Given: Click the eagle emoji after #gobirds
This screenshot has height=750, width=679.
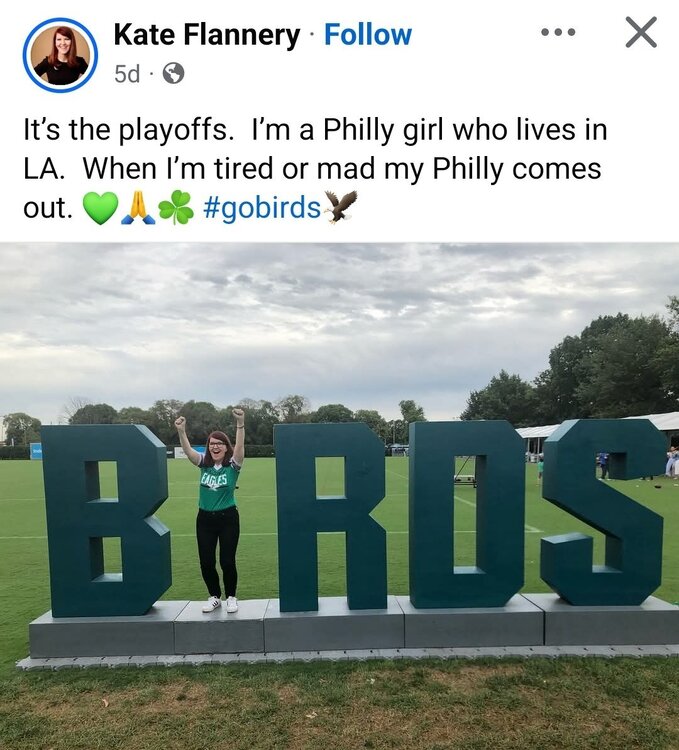Looking at the screenshot, I should point(340,207).
